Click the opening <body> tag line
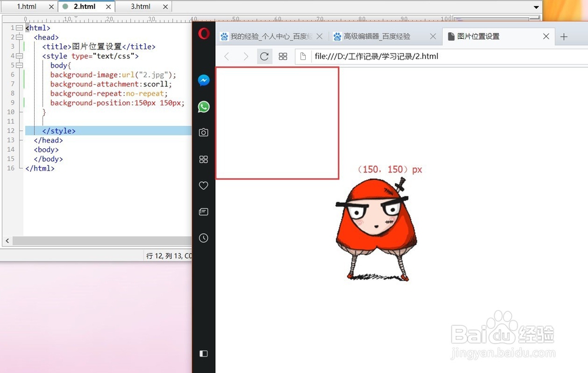 46,149
